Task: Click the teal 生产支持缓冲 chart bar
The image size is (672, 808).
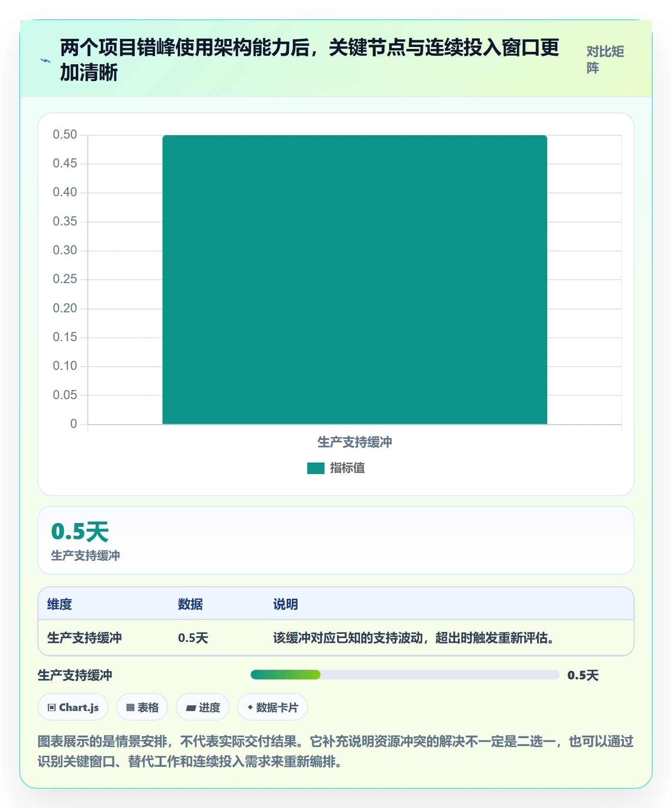Action: (x=355, y=280)
